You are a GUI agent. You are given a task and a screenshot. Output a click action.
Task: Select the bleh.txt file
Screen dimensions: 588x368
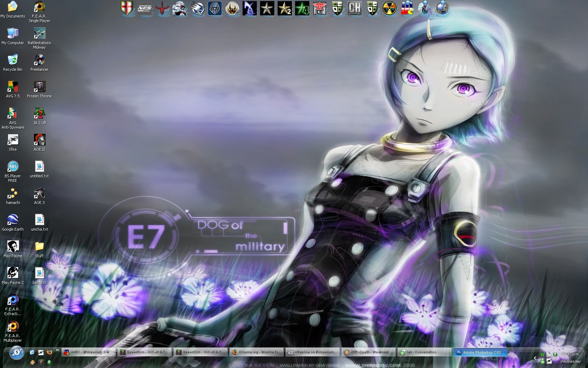pos(39,276)
